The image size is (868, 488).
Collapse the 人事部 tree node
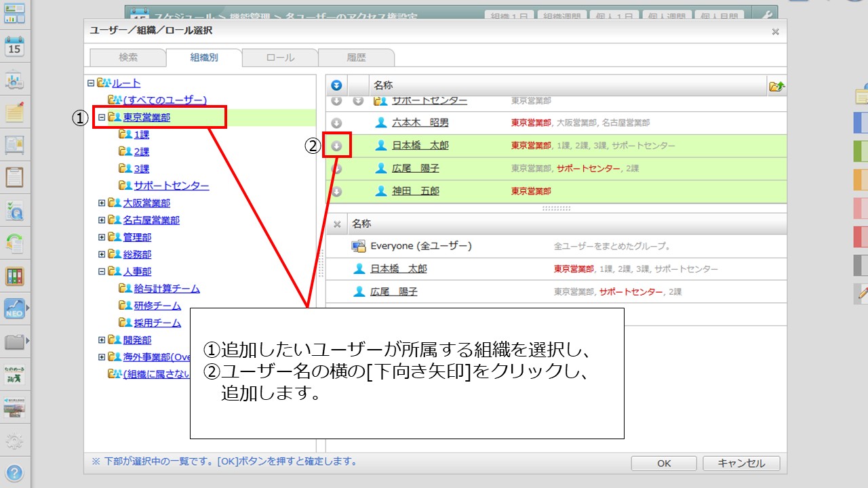pos(102,271)
